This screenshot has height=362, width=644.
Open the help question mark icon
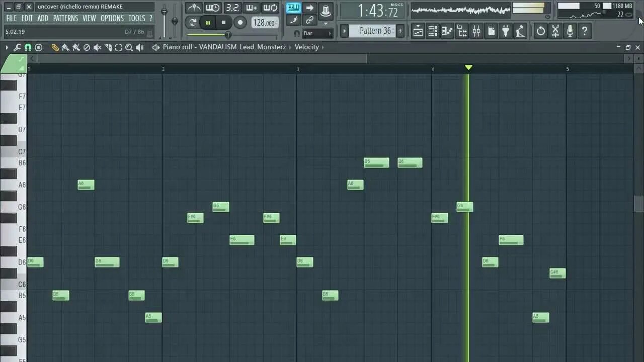pos(584,31)
